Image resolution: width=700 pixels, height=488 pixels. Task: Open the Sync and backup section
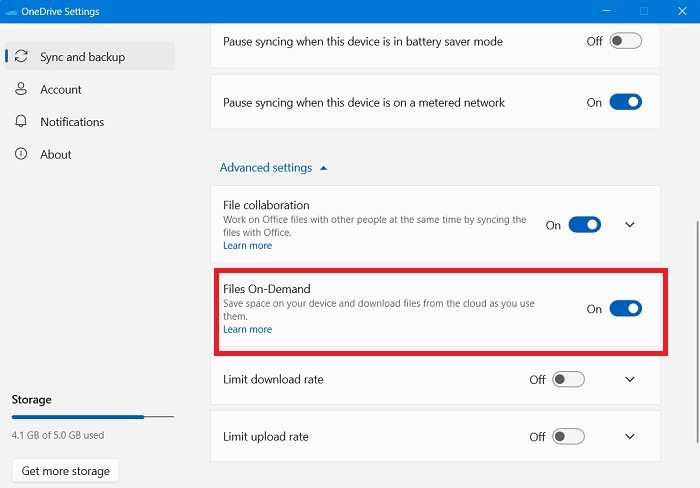coord(90,56)
